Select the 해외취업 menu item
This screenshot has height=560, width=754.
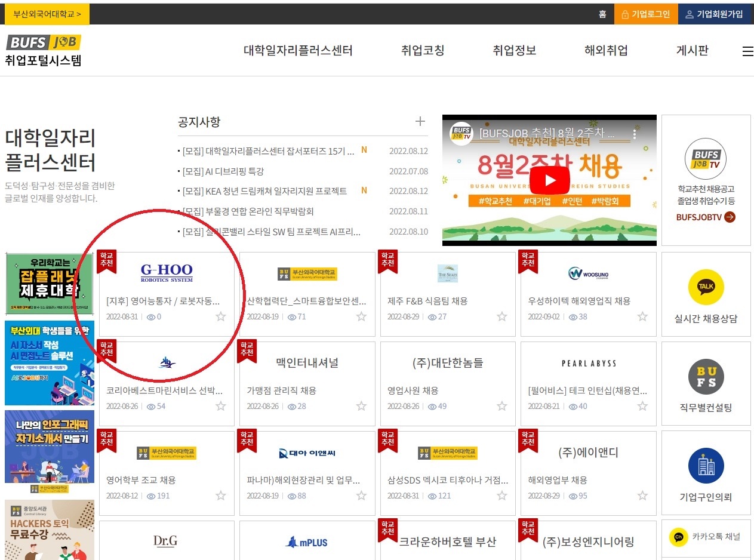[x=606, y=51]
